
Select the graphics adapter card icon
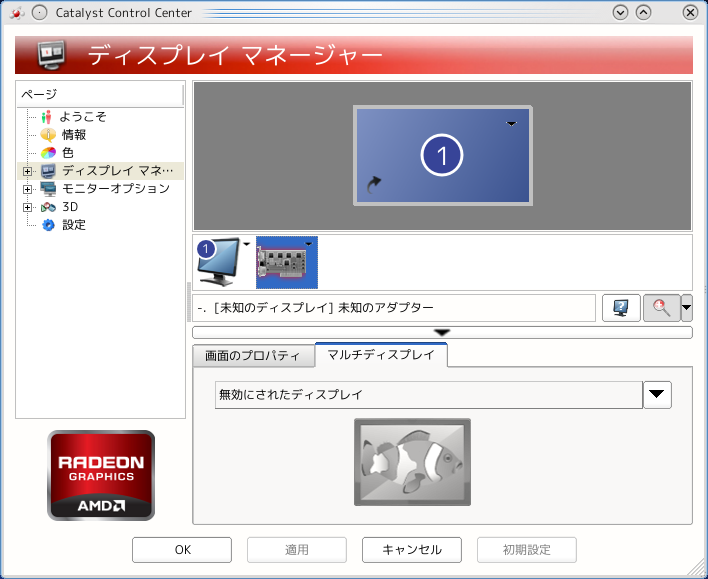[x=287, y=262]
